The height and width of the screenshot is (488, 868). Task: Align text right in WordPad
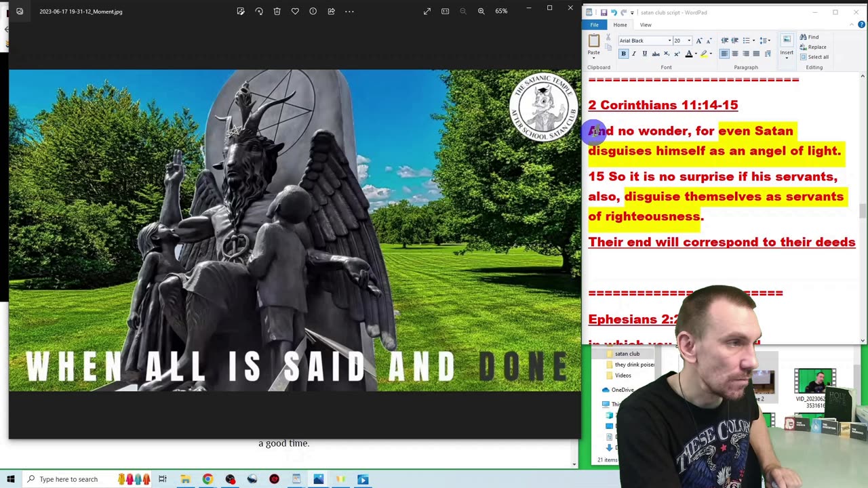click(x=745, y=54)
